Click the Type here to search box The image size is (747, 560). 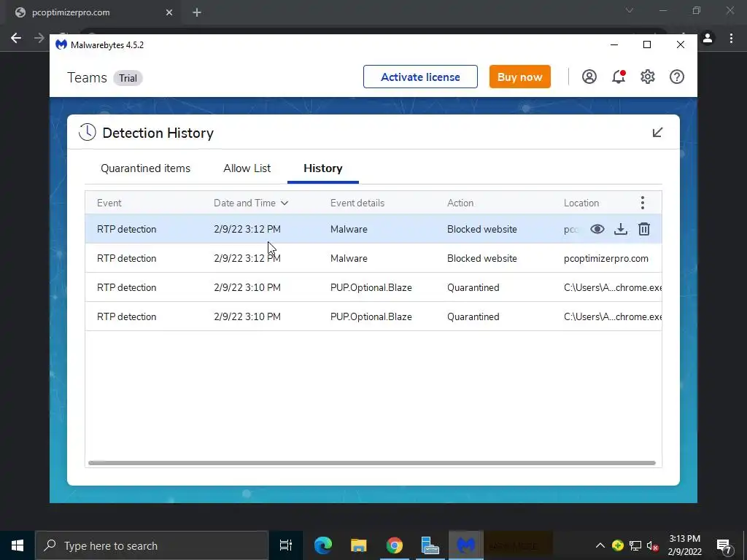click(152, 545)
